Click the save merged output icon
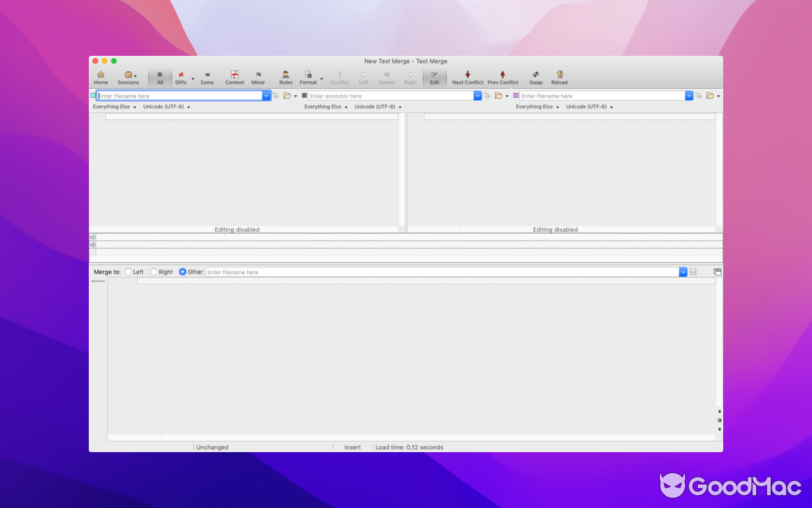812x508 pixels. coord(693,271)
